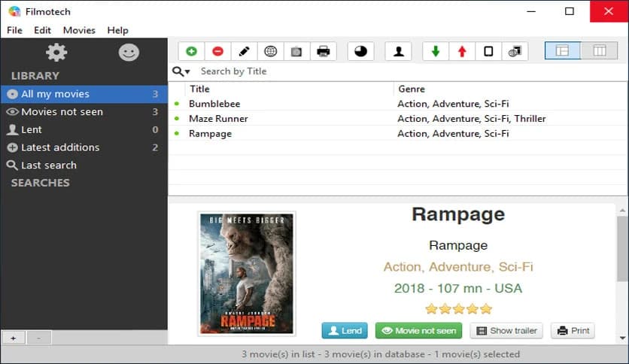Viewport: 629px width, 364px height.
Task: Click the blue Lend button
Action: point(345,331)
